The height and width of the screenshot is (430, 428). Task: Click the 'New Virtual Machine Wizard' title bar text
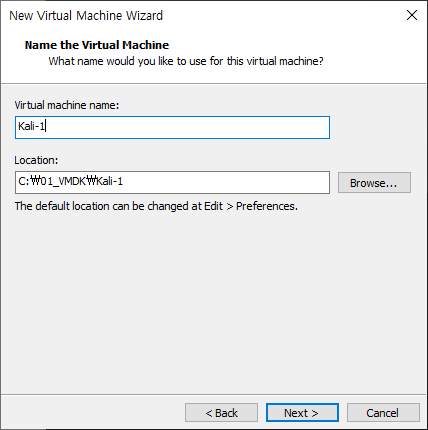click(x=86, y=16)
